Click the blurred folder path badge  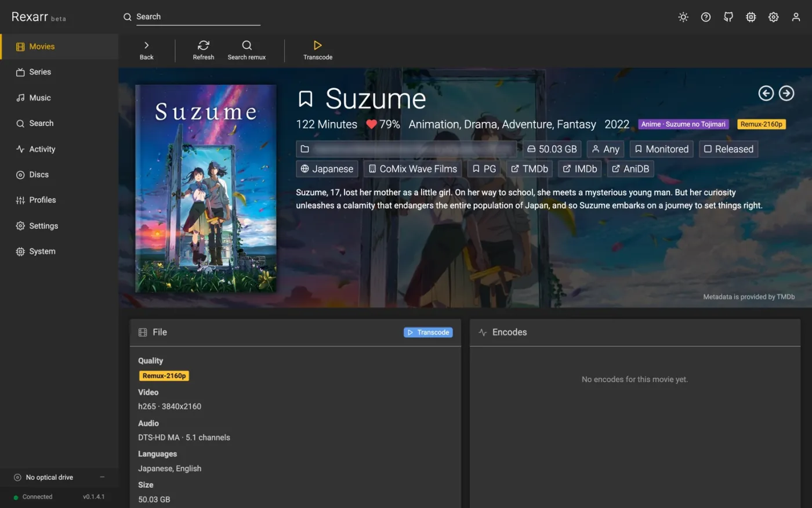(407, 149)
